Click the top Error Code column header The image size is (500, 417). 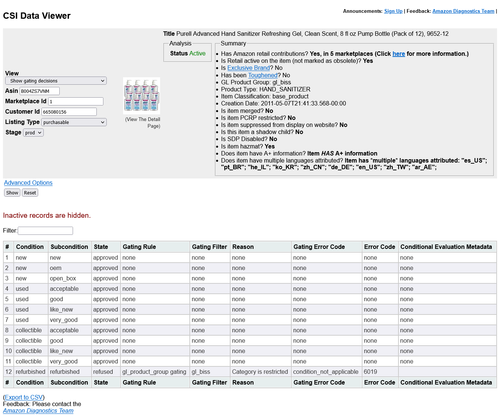click(379, 247)
